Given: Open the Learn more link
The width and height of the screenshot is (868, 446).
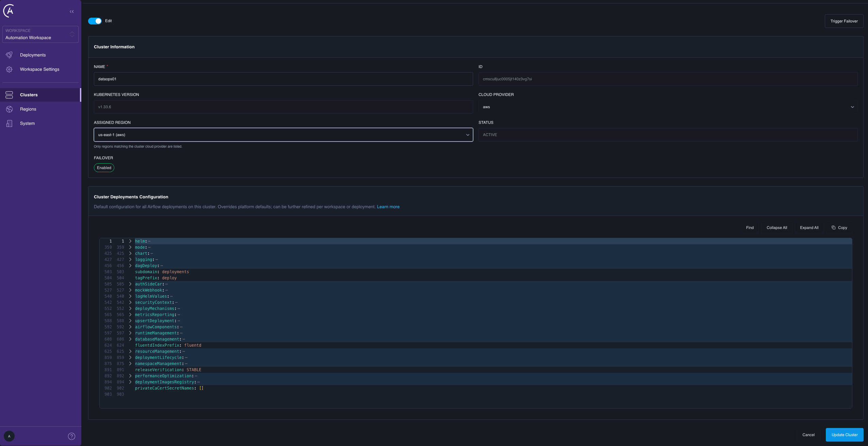Looking at the screenshot, I should click(x=388, y=207).
